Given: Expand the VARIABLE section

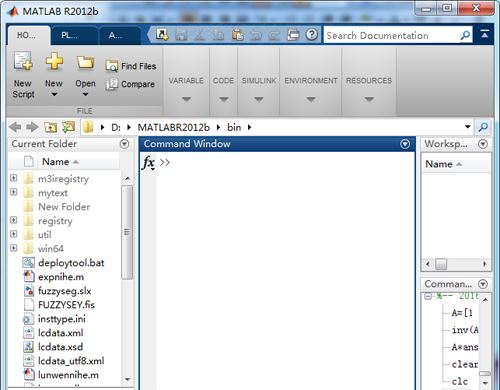Looking at the screenshot, I should coord(186,99).
